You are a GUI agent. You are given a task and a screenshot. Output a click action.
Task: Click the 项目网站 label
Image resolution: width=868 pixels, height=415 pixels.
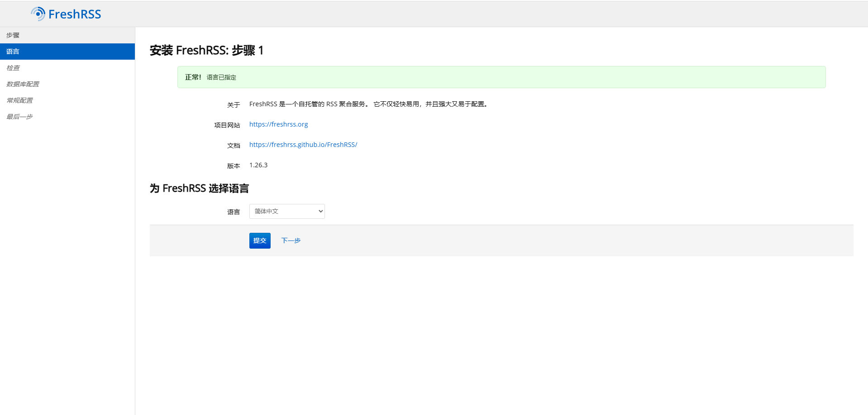227,125
